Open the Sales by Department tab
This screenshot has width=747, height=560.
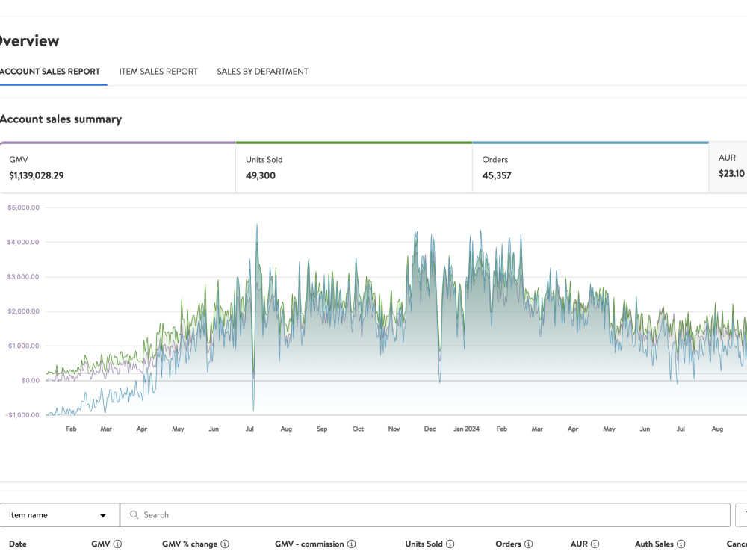(262, 72)
